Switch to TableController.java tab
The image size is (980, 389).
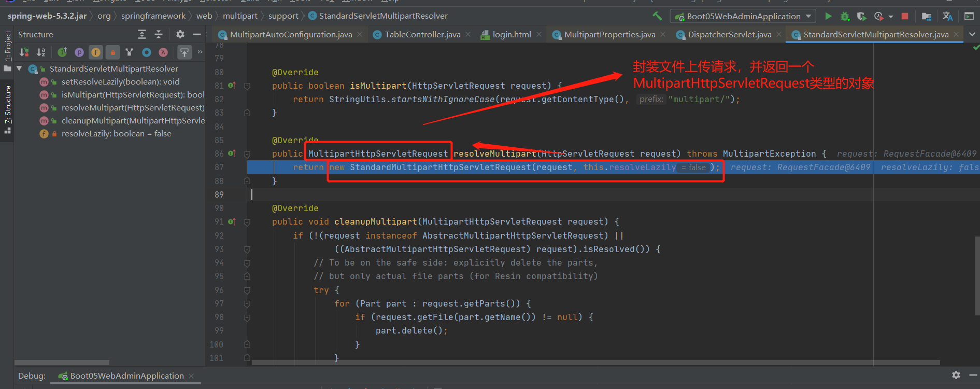[422, 34]
